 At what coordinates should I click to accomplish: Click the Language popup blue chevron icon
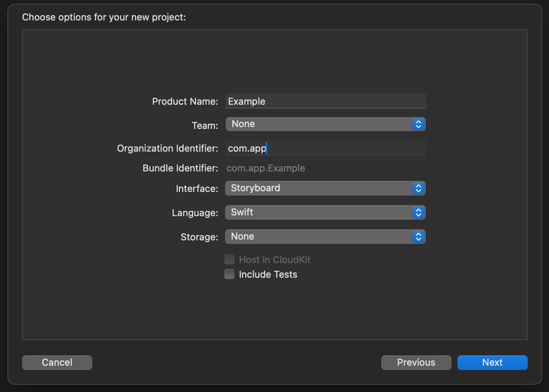click(x=418, y=213)
